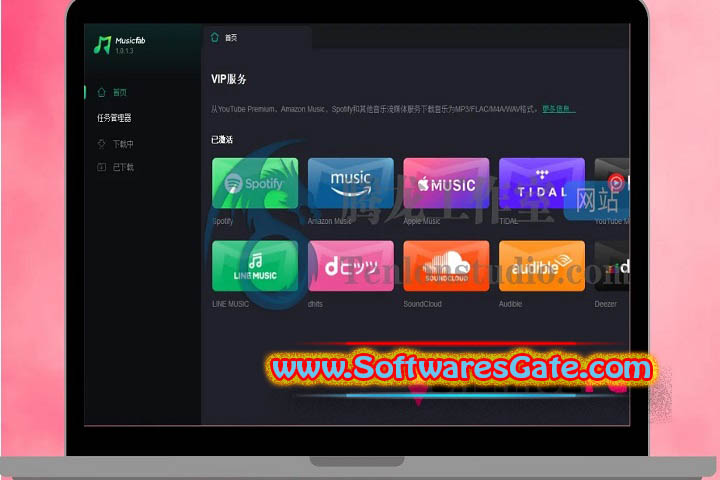Open the 已下载 downloaded list

[x=123, y=167]
